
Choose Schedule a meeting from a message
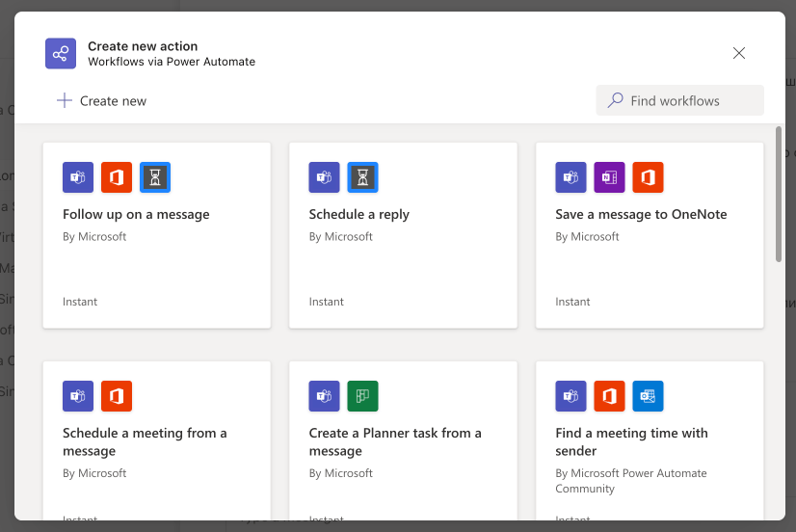tap(145, 441)
